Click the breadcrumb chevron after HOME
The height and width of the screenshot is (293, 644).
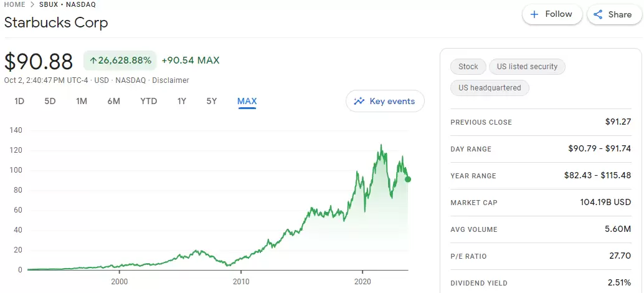(32, 5)
